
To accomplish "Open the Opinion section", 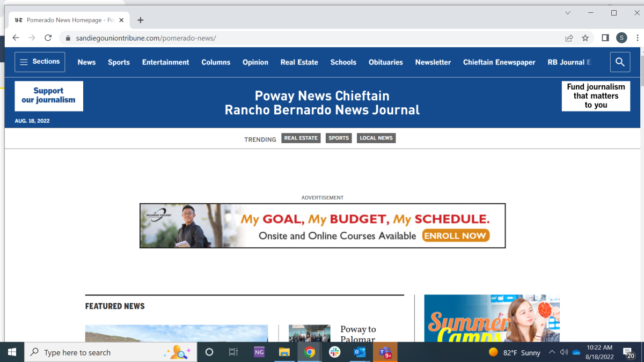I will pyautogui.click(x=255, y=62).
